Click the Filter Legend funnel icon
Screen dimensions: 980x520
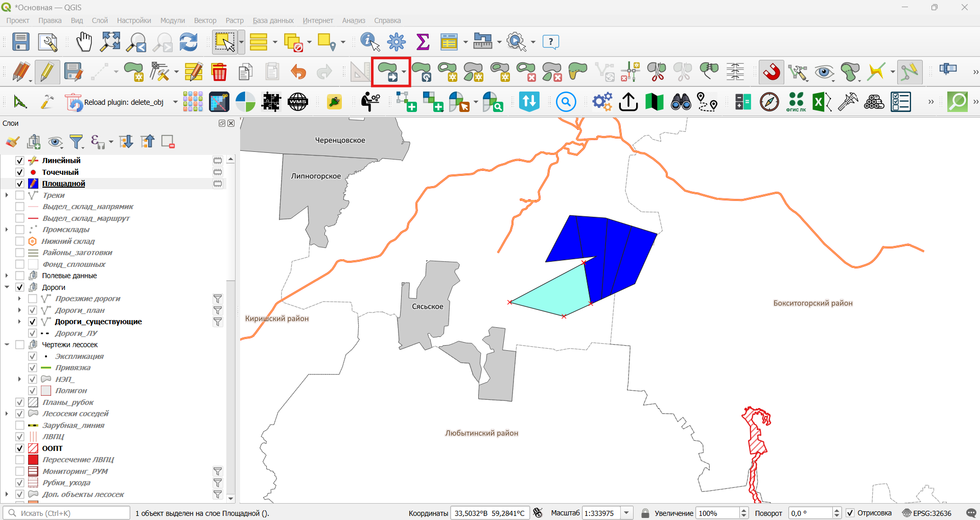coord(77,142)
